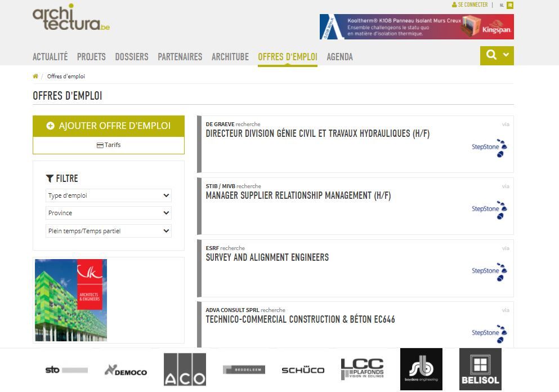Open the Tarifs link
559x392 pixels.
(x=109, y=145)
